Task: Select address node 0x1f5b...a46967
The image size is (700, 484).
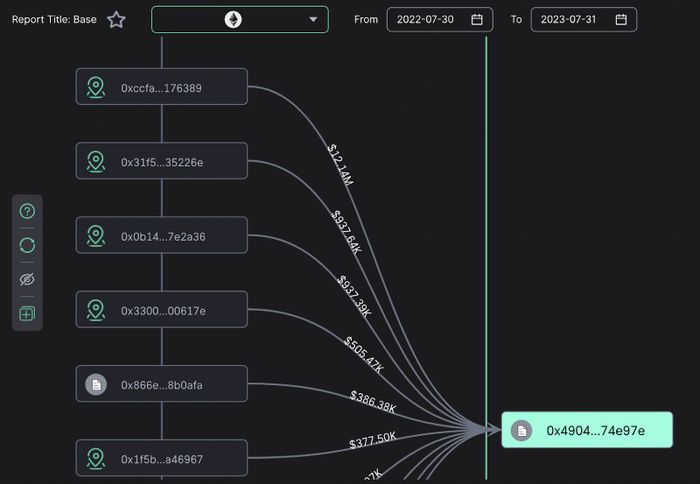Action: click(x=162, y=458)
